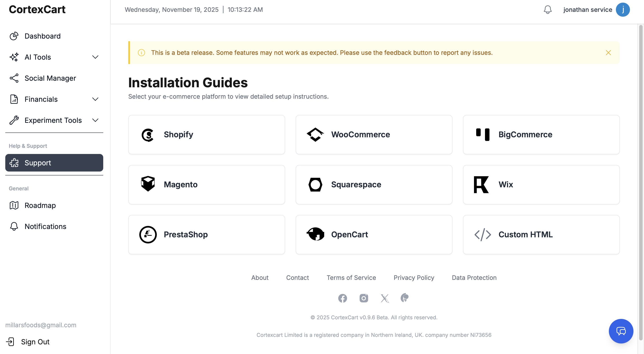This screenshot has height=354, width=644.
Task: Click the Facebook social icon in footer
Action: pos(342,298)
